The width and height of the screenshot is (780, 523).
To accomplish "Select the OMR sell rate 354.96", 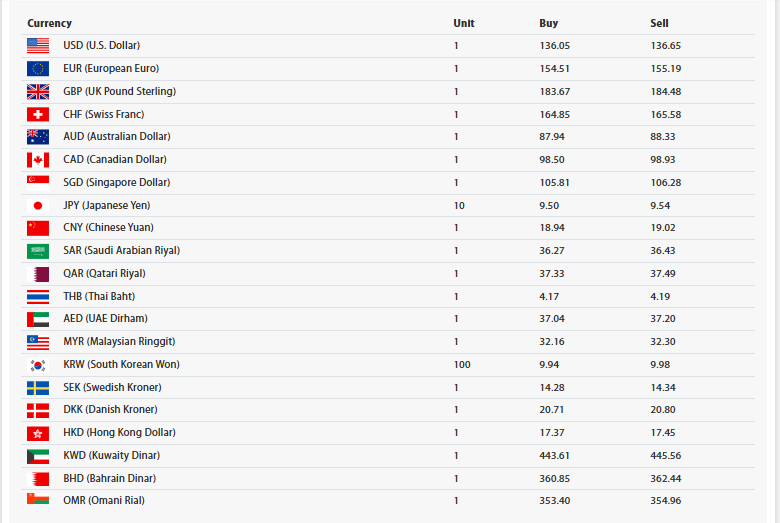I will [666, 501].
